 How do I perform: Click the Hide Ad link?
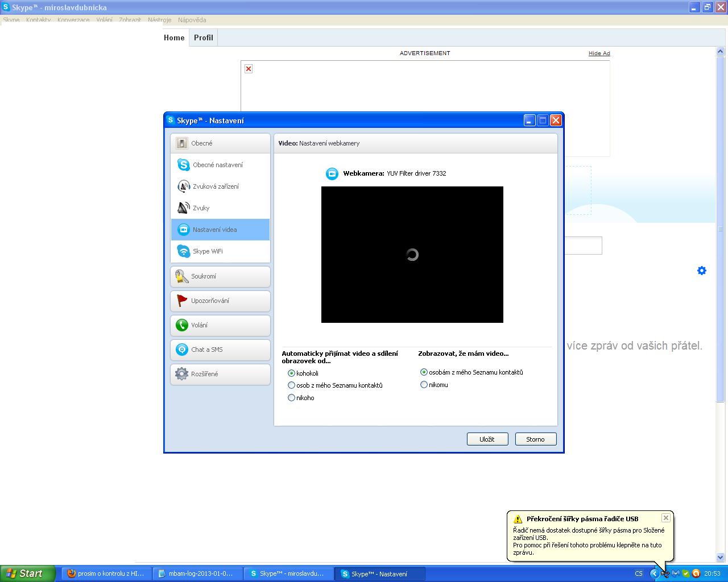(x=599, y=53)
